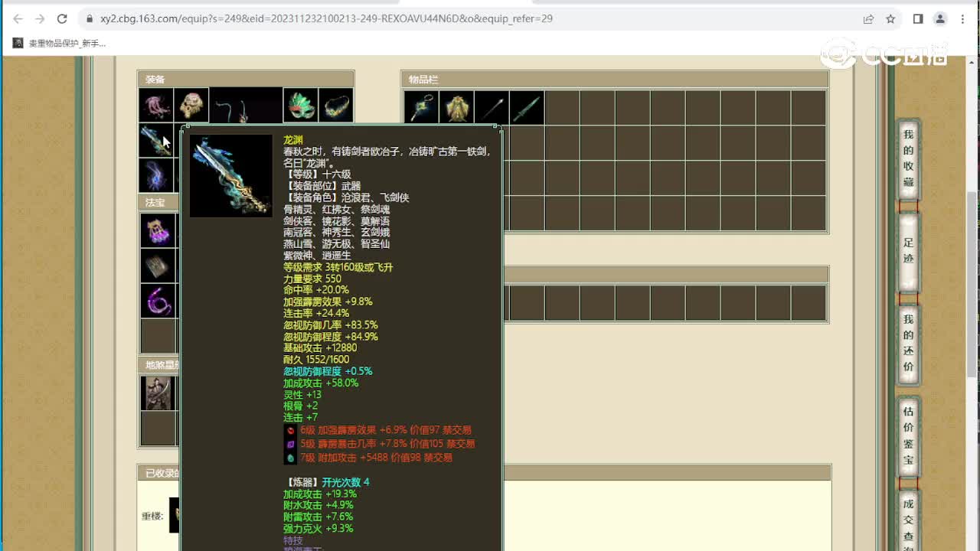Click the pink jellyfish equipment icon
Image resolution: width=980 pixels, height=551 pixels.
(x=155, y=106)
